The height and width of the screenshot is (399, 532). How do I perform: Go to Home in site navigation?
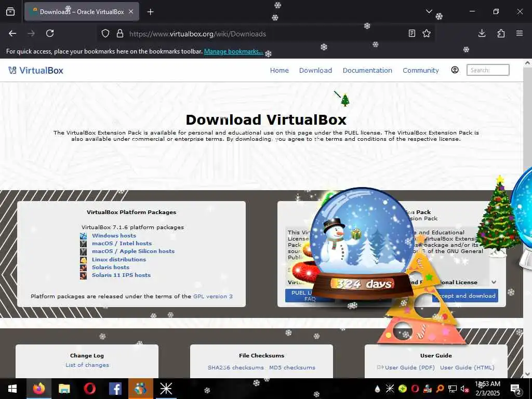click(x=279, y=70)
